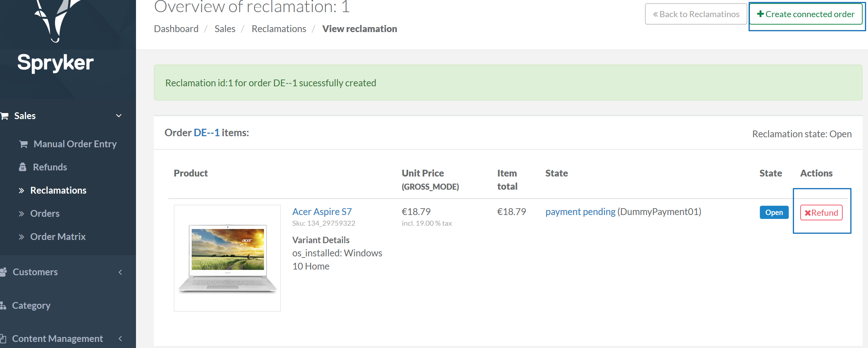Click the Manual Order Entry cart icon
868x348 pixels.
pos(24,144)
